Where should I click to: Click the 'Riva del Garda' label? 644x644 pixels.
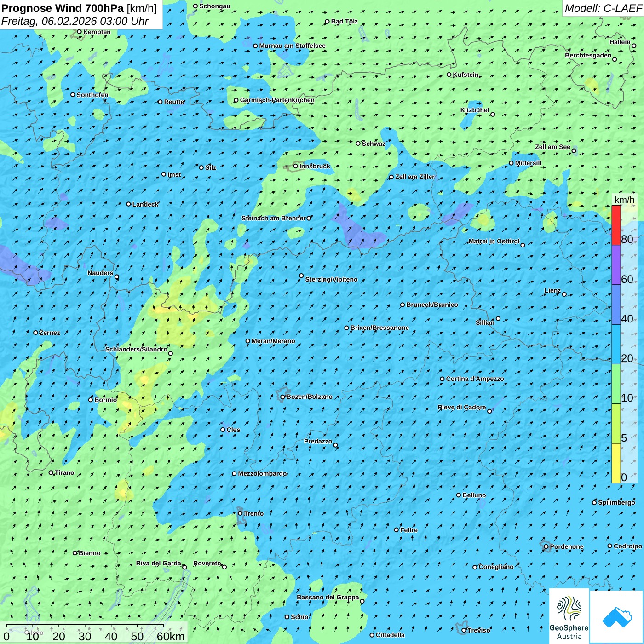[159, 563]
